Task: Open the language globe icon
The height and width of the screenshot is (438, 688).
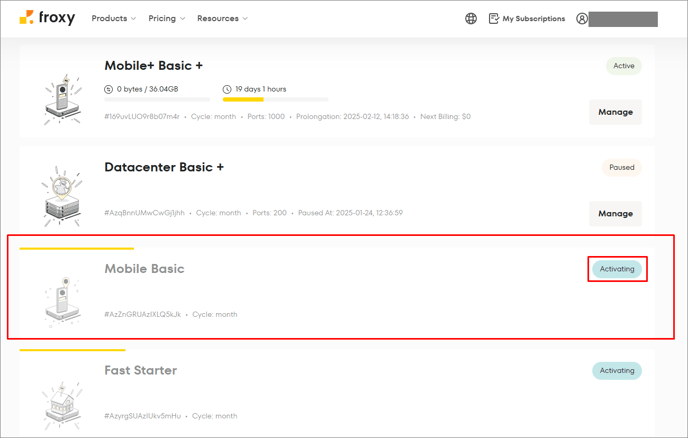Action: pos(471,18)
